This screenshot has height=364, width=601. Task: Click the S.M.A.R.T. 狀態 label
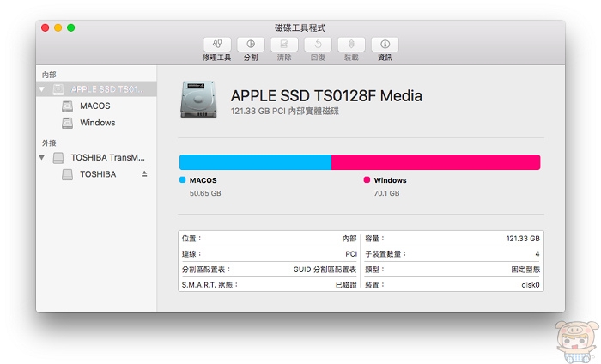(209, 285)
